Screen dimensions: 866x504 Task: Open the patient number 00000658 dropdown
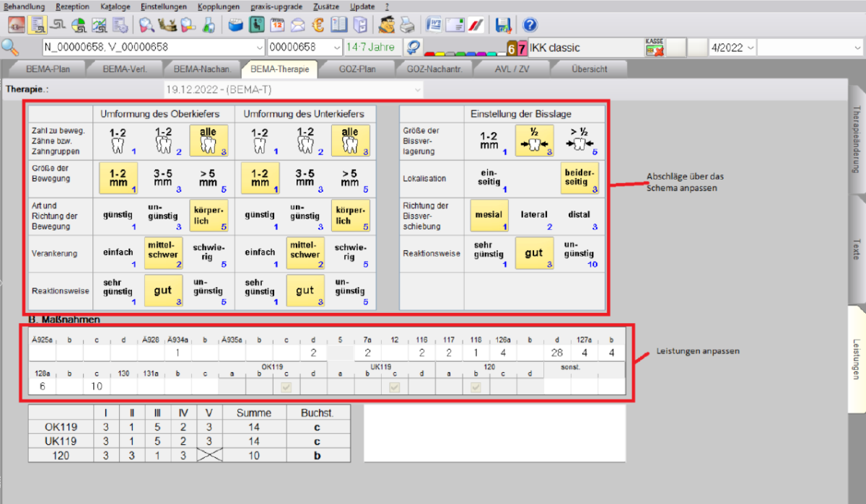tap(336, 48)
